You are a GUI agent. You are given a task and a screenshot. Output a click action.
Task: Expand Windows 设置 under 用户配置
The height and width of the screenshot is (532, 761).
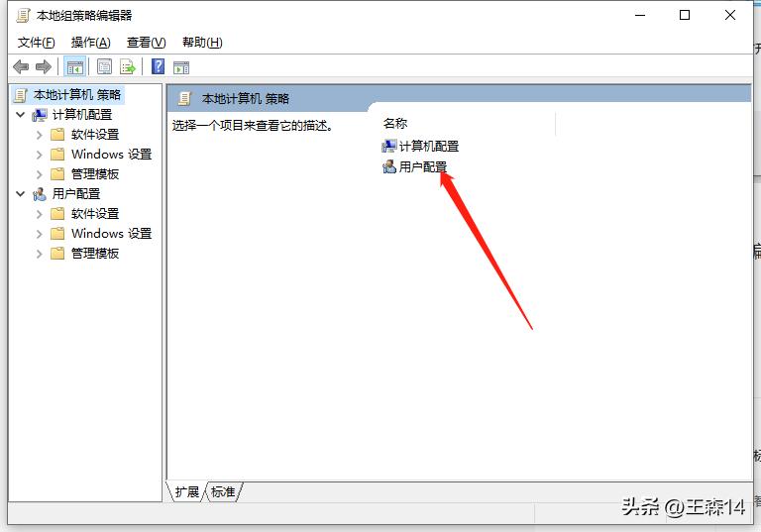coord(40,234)
